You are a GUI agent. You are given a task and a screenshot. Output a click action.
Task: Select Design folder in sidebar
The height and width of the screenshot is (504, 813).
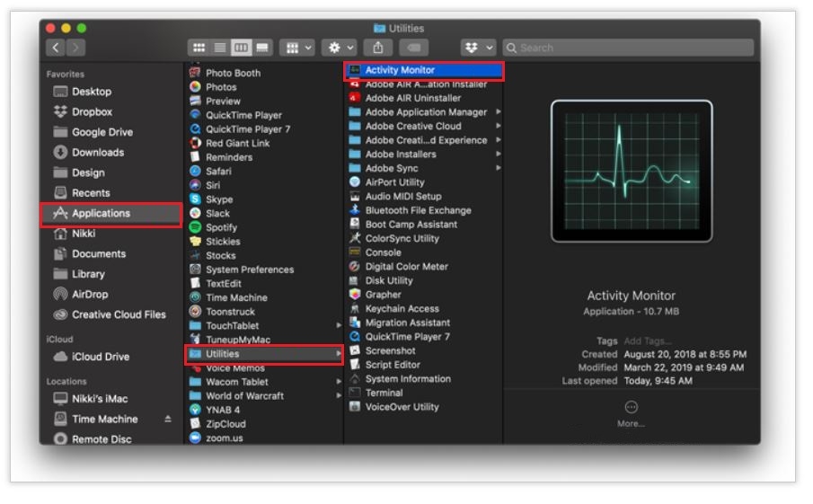click(x=88, y=172)
